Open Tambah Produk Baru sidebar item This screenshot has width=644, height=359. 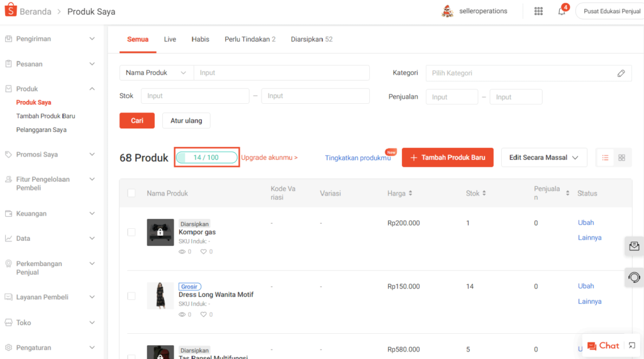coord(45,116)
